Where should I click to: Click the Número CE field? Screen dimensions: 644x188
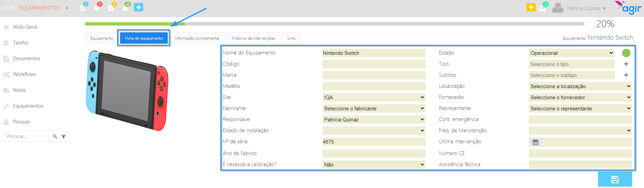tap(580, 154)
